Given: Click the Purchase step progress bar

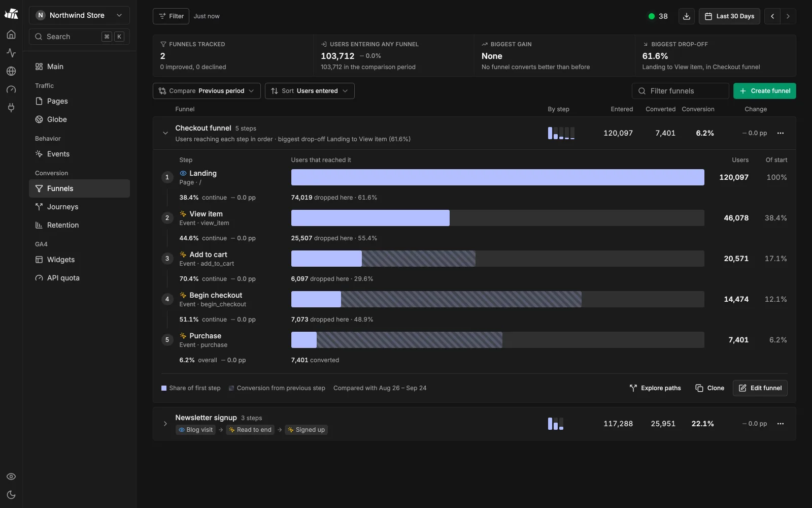Looking at the screenshot, I should [x=497, y=340].
